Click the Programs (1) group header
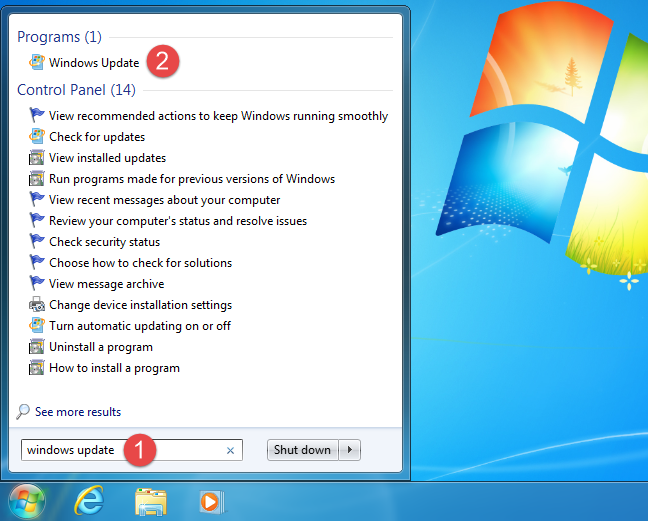Viewport: 648px width, 521px height. coord(60,37)
